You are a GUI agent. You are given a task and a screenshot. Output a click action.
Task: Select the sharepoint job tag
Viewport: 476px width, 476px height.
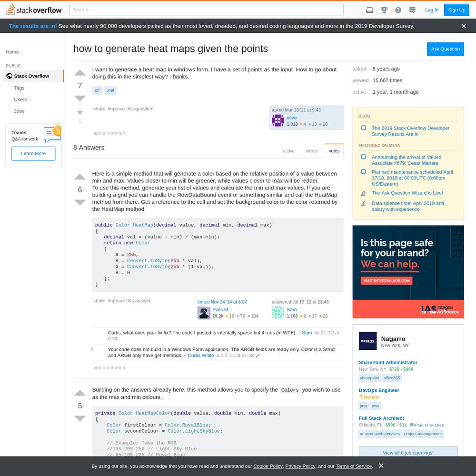369,378
